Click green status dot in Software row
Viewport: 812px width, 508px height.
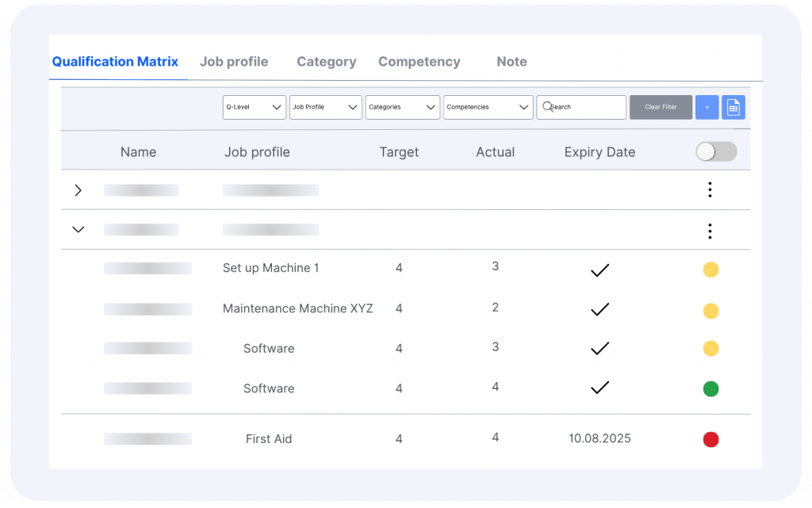[x=710, y=389]
